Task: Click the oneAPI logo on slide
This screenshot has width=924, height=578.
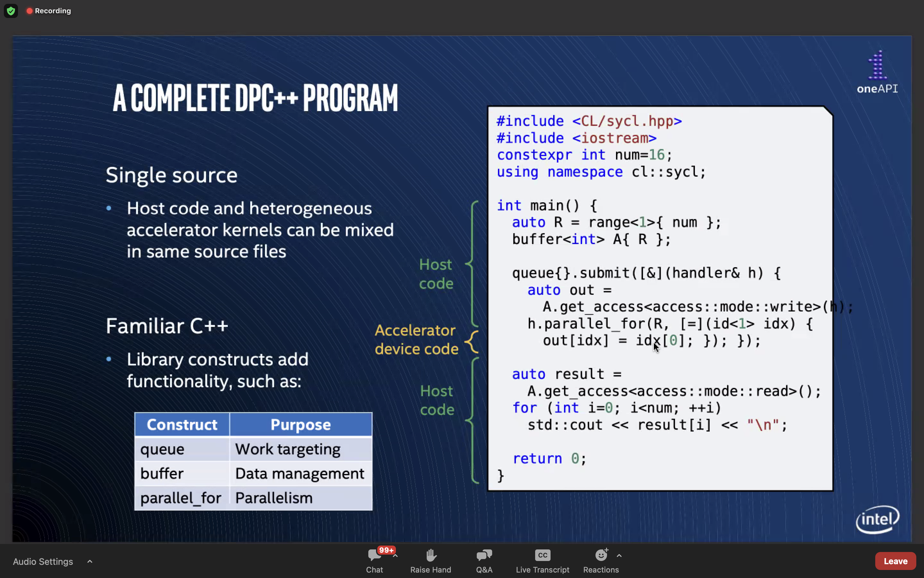Action: (877, 72)
